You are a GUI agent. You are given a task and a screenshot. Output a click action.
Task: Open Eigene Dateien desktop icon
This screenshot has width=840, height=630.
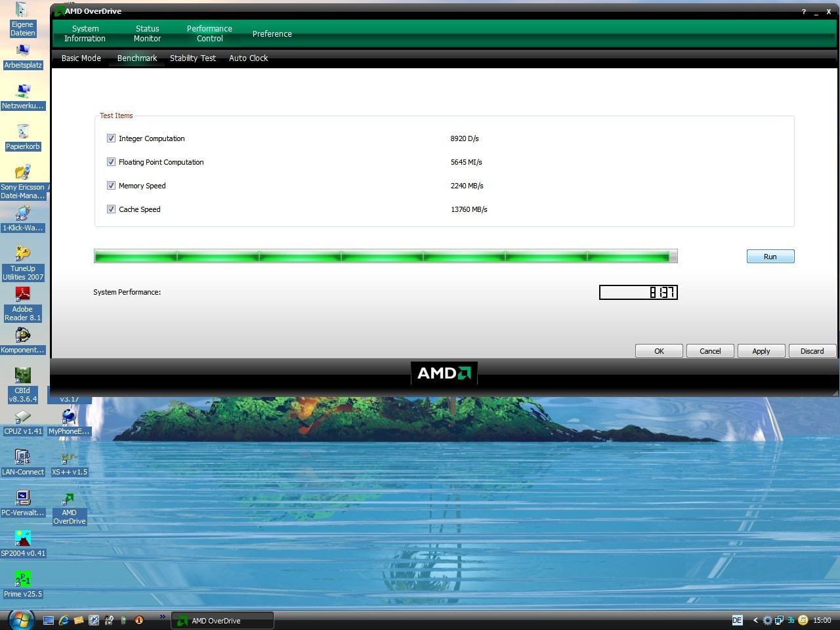click(x=22, y=20)
